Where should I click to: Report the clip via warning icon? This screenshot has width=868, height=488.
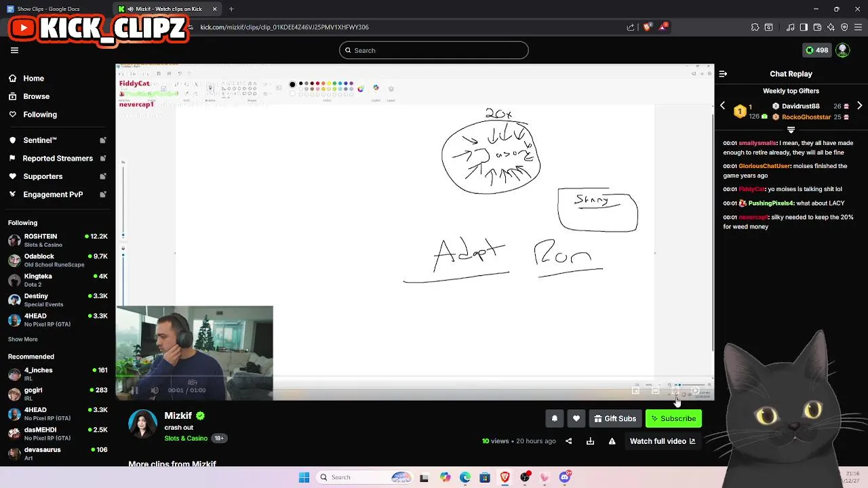pyautogui.click(x=612, y=441)
